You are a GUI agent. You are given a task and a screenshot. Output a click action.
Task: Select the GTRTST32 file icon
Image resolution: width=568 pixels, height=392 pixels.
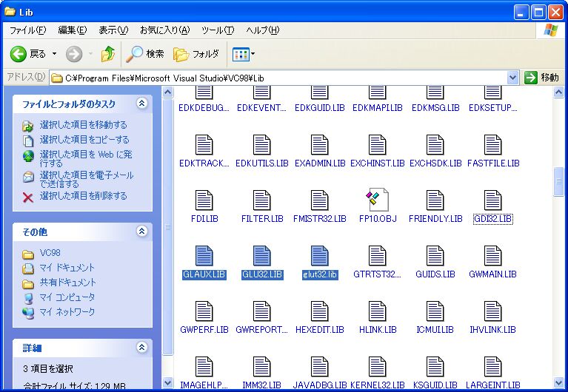coord(377,256)
